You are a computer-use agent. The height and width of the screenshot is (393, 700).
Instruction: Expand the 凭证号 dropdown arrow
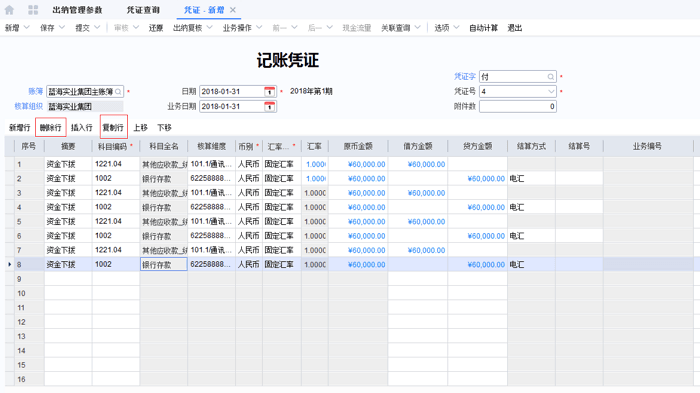tap(551, 92)
